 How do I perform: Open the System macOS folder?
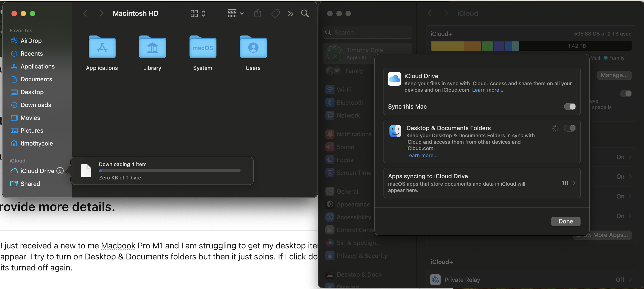203,47
